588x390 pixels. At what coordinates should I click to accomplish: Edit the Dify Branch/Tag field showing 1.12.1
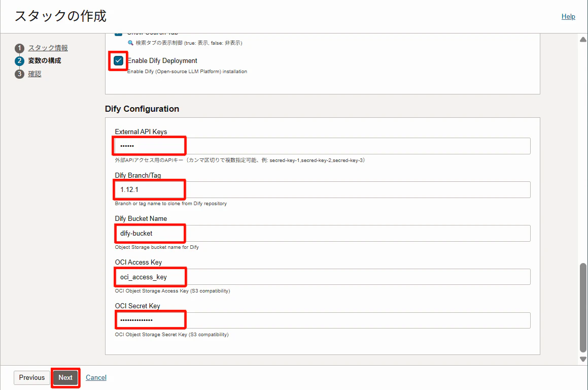(323, 189)
